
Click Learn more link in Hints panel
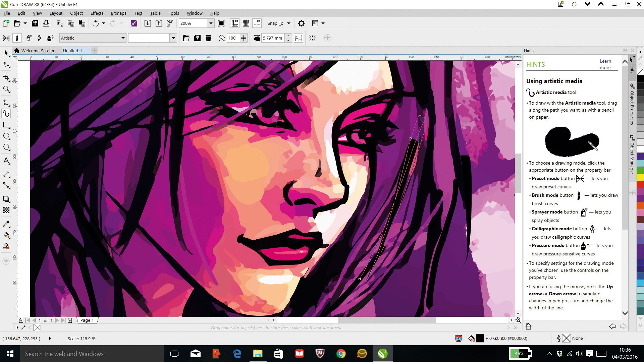point(605,64)
